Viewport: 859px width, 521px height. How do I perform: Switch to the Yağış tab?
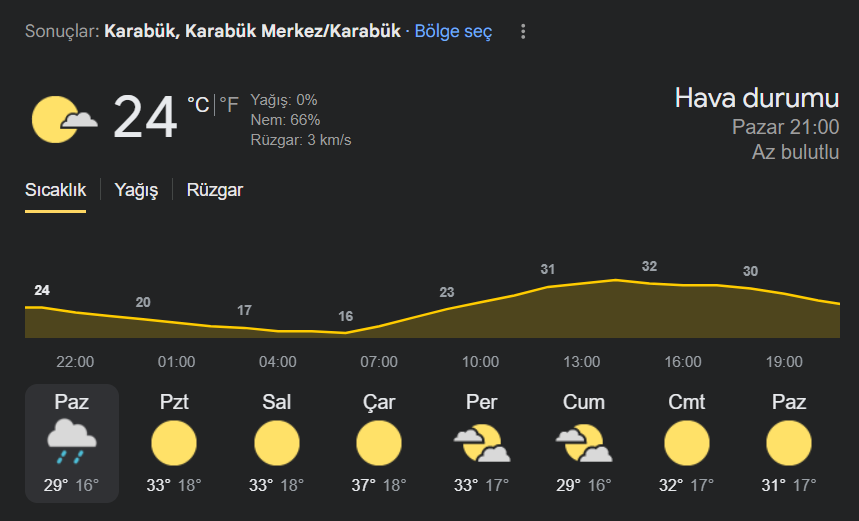pos(136,190)
